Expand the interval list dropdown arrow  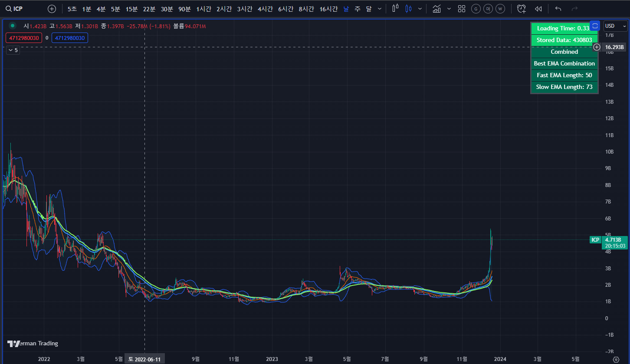point(380,9)
